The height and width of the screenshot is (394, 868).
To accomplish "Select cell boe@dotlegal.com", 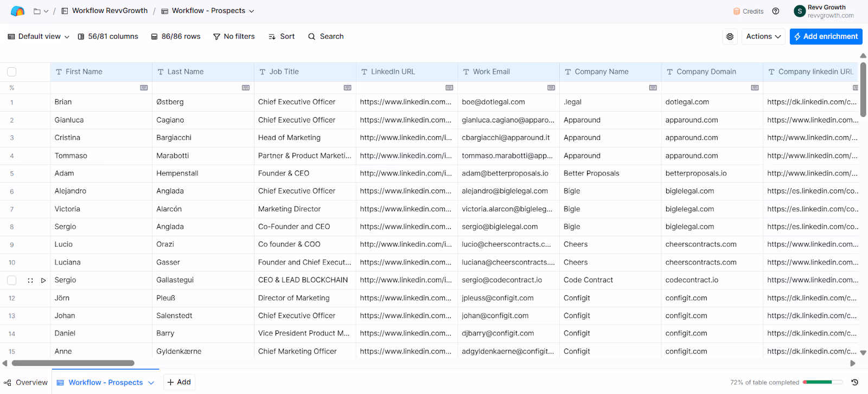I will click(508, 102).
